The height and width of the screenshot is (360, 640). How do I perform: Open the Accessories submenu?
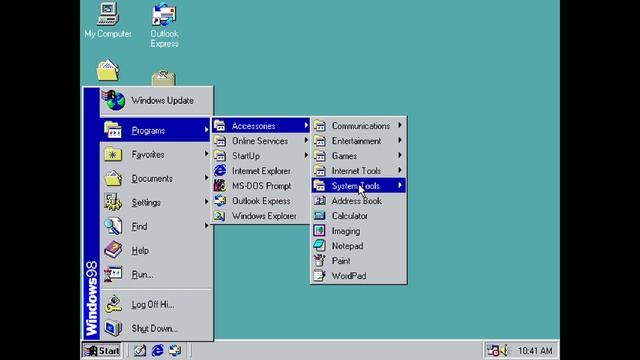point(261,126)
